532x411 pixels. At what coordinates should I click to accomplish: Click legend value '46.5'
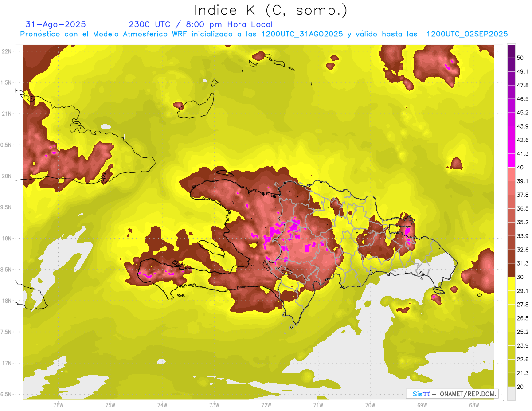point(522,99)
